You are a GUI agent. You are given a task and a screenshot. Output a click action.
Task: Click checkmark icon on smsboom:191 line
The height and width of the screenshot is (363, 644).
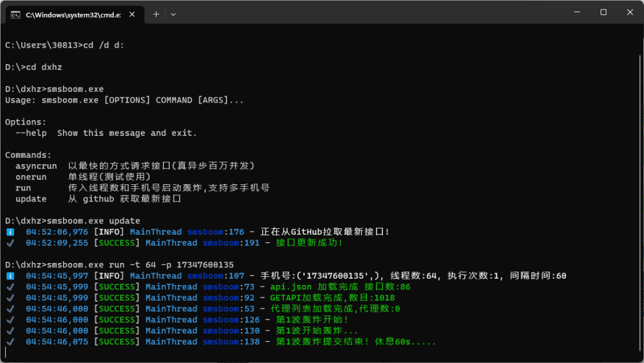tap(10, 243)
